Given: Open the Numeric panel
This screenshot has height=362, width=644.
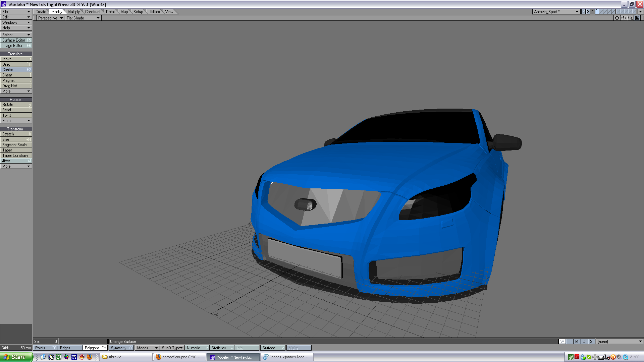Looking at the screenshot, I should pyautogui.click(x=197, y=348).
